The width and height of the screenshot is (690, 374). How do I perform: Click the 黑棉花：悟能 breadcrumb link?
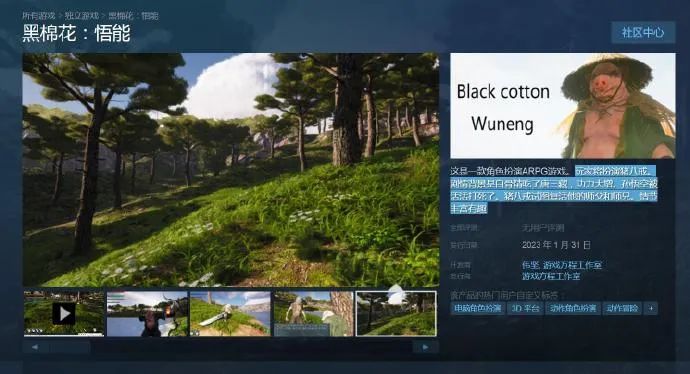133,16
